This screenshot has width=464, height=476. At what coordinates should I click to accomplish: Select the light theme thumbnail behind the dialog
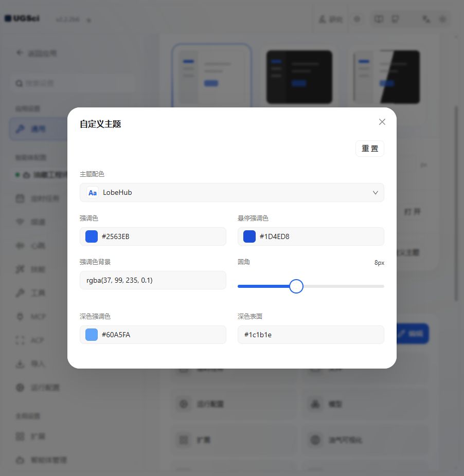click(211, 77)
